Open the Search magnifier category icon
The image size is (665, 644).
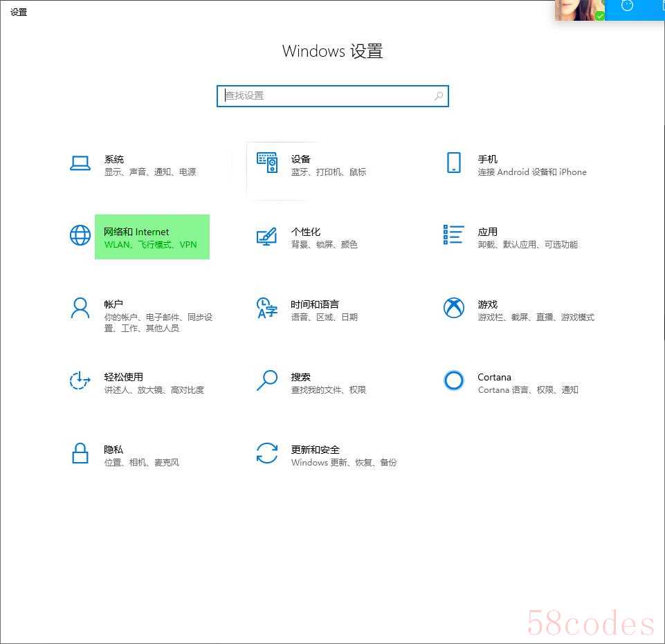pos(267,380)
